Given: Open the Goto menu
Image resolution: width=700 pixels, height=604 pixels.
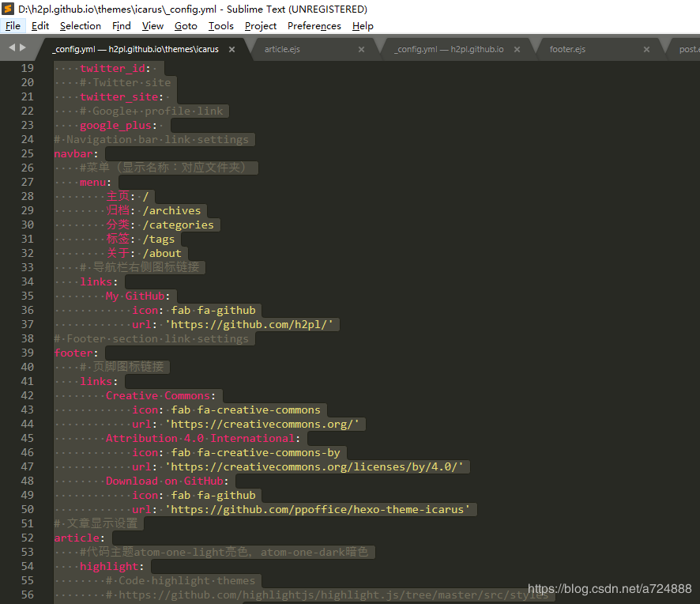Looking at the screenshot, I should tap(186, 26).
